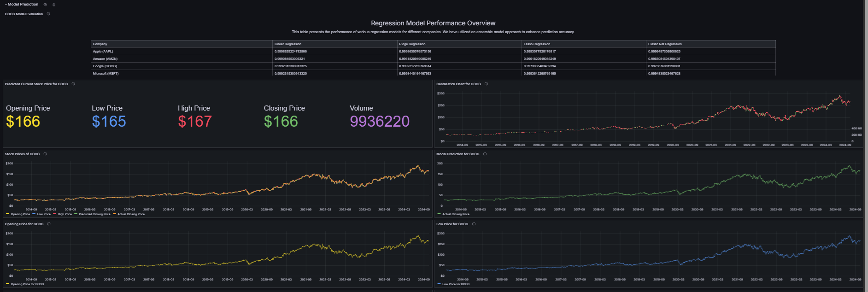The image size is (868, 292).
Task: Click orange Actual Closing Price legend color swatch
Action: click(x=115, y=214)
